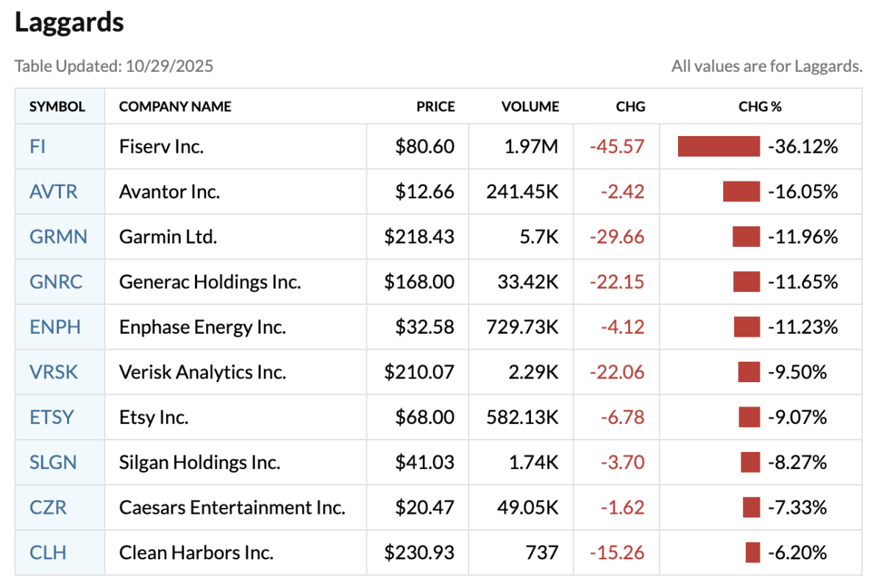This screenshot has height=588, width=873.
Task: Click the Fiserv Inc. company name
Action: coord(161,146)
